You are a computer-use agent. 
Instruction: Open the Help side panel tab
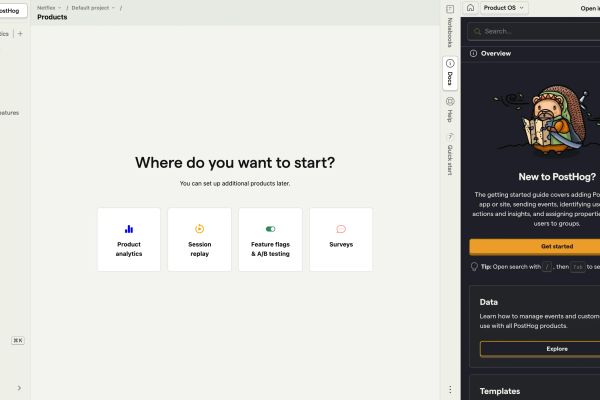click(450, 110)
